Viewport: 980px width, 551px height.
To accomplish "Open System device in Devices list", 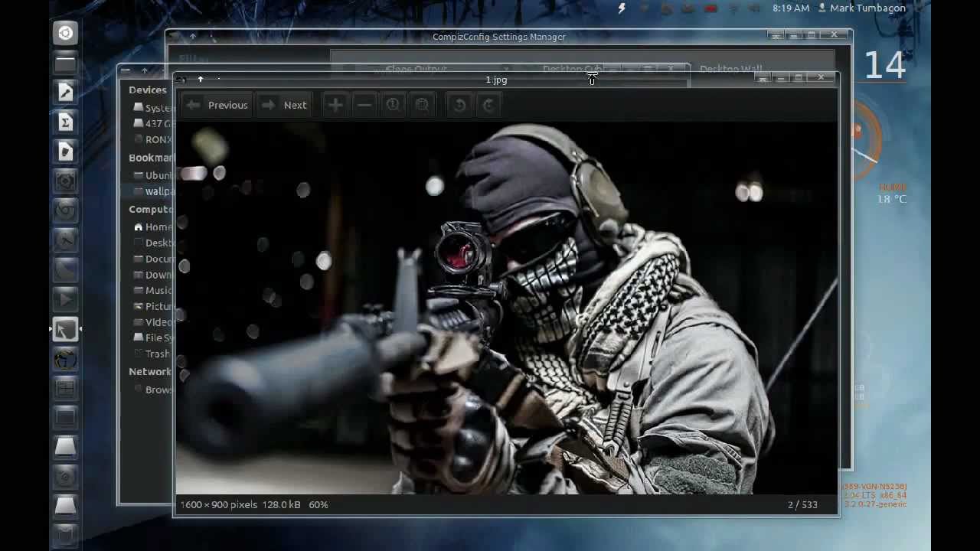I will click(x=153, y=108).
